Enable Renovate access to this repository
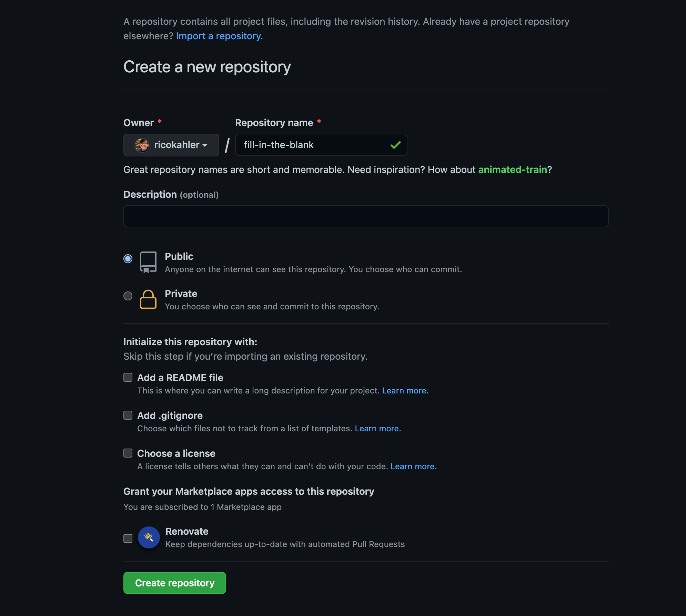 click(x=128, y=537)
